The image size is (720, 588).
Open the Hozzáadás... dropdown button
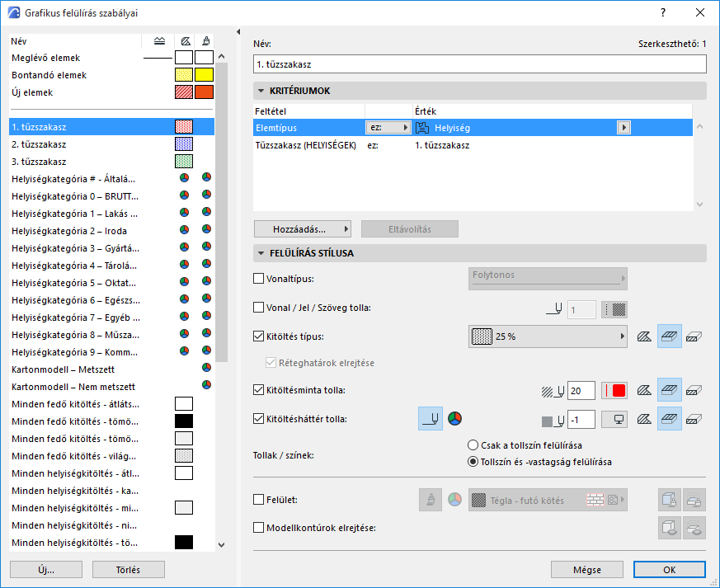pyautogui.click(x=303, y=229)
